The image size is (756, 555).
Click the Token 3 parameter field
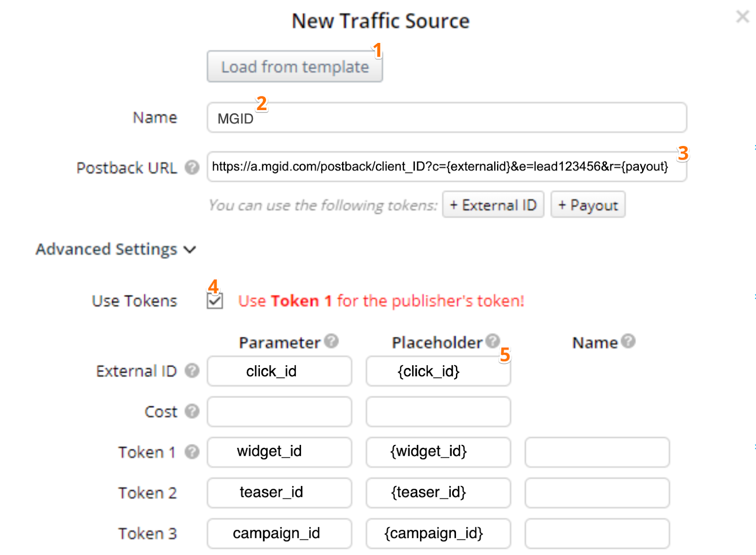[279, 533]
